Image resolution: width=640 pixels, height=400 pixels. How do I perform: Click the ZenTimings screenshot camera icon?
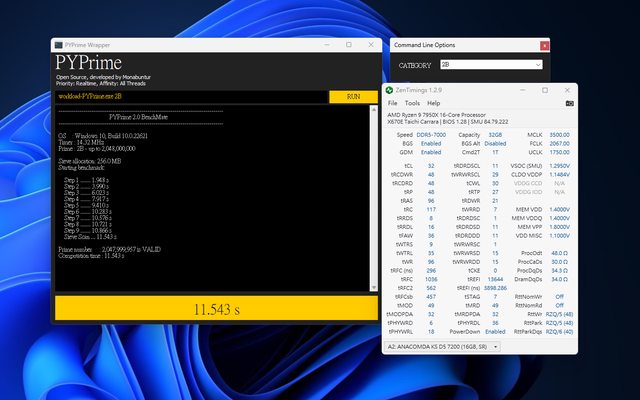(x=569, y=102)
